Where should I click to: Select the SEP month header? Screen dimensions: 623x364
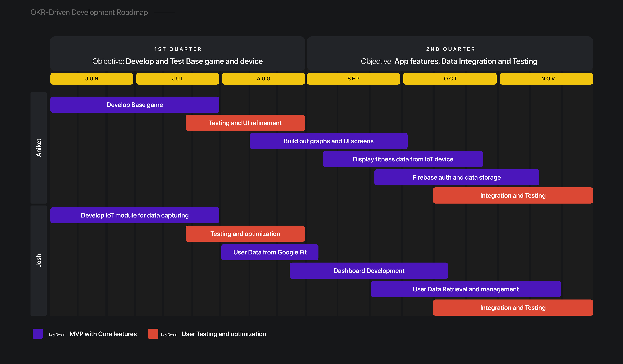click(353, 79)
